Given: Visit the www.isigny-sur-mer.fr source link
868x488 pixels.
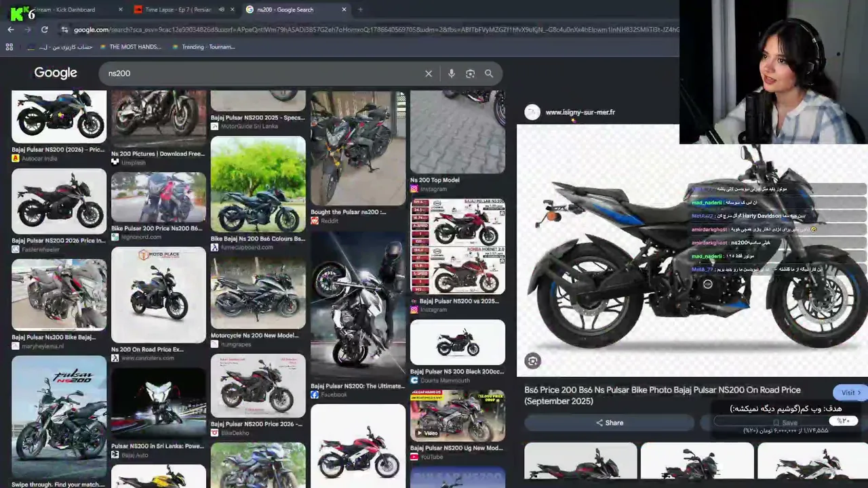Looking at the screenshot, I should [580, 113].
